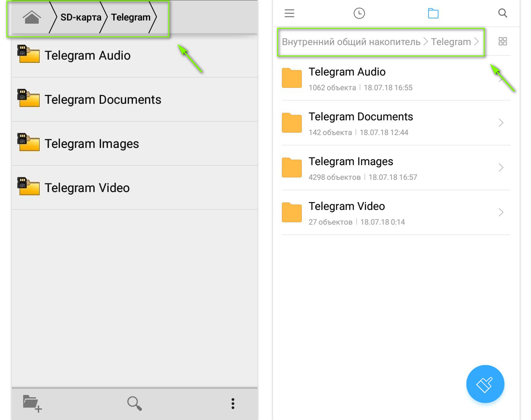The height and width of the screenshot is (420, 531).
Task: Tap the home icon in the left breadcrumb bar
Action: pyautogui.click(x=32, y=18)
